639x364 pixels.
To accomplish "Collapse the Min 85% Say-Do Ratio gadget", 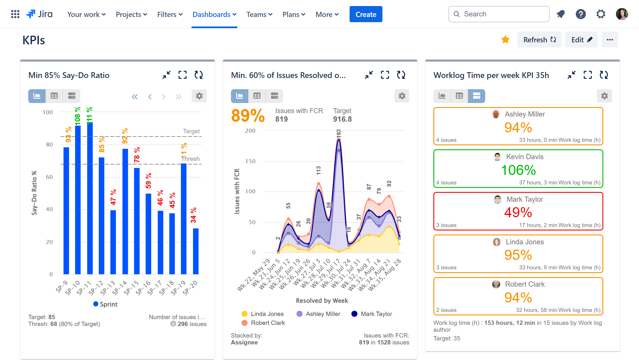I will click(x=166, y=75).
